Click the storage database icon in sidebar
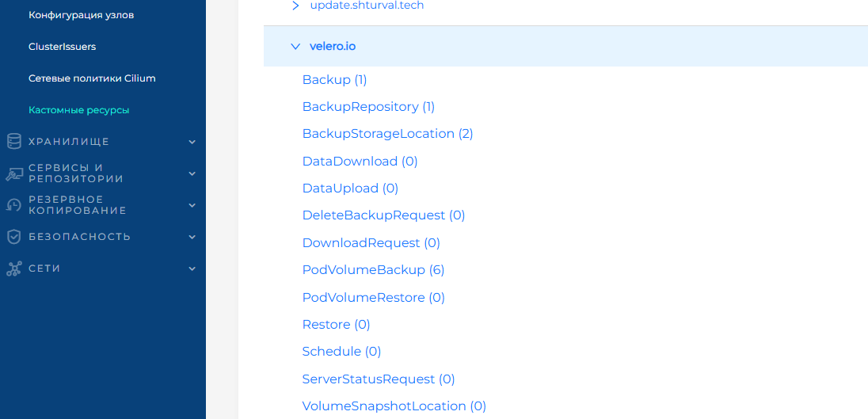The width and height of the screenshot is (868, 419). [x=13, y=142]
